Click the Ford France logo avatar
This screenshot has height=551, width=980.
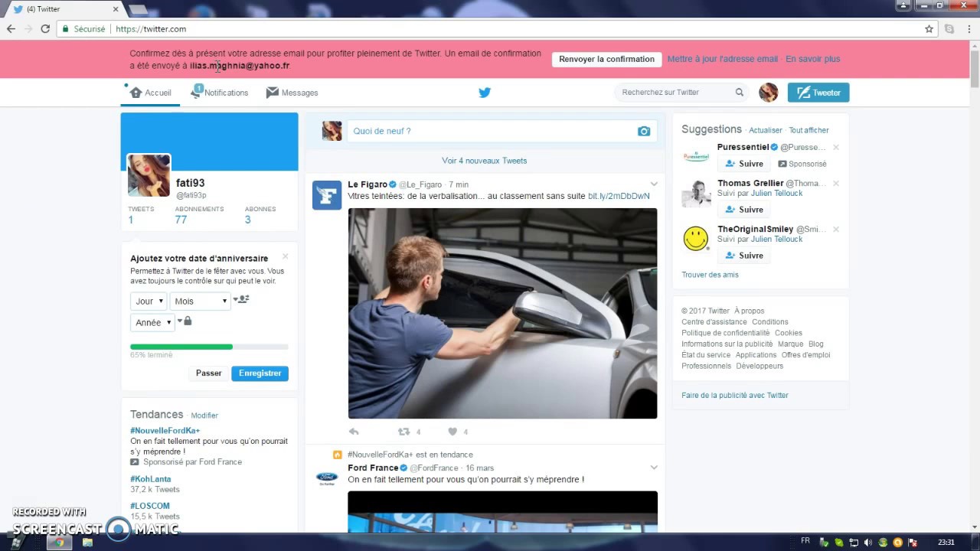327,478
